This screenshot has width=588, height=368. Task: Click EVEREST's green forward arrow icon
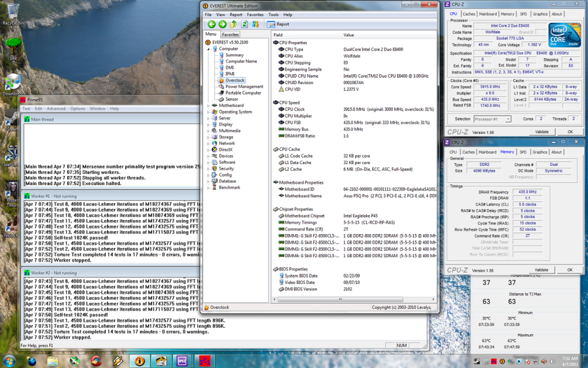(222, 24)
